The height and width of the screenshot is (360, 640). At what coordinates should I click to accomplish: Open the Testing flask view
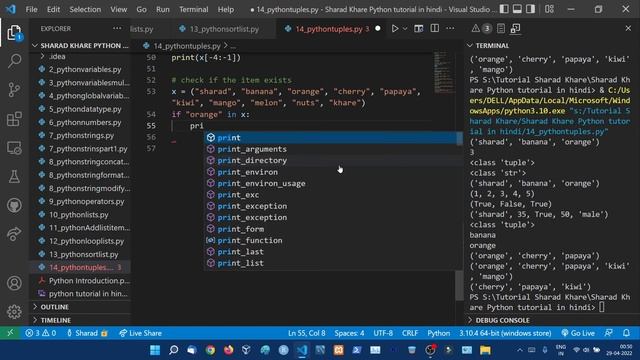click(14, 177)
